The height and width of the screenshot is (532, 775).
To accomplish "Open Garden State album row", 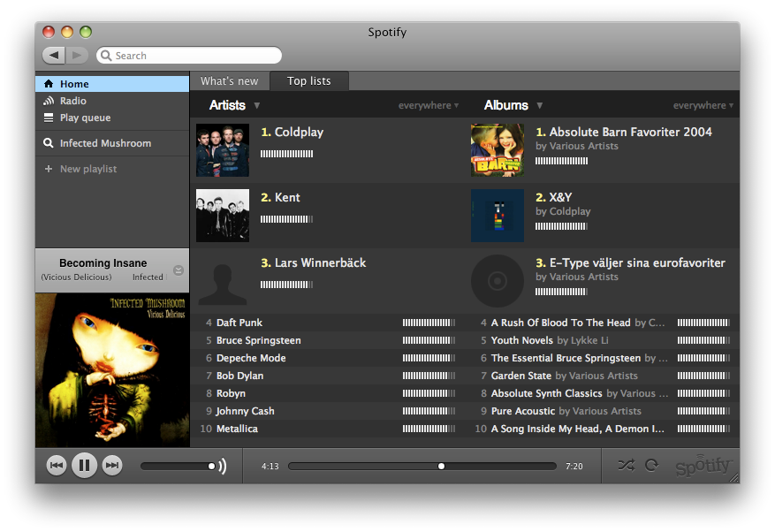I will click(x=602, y=376).
